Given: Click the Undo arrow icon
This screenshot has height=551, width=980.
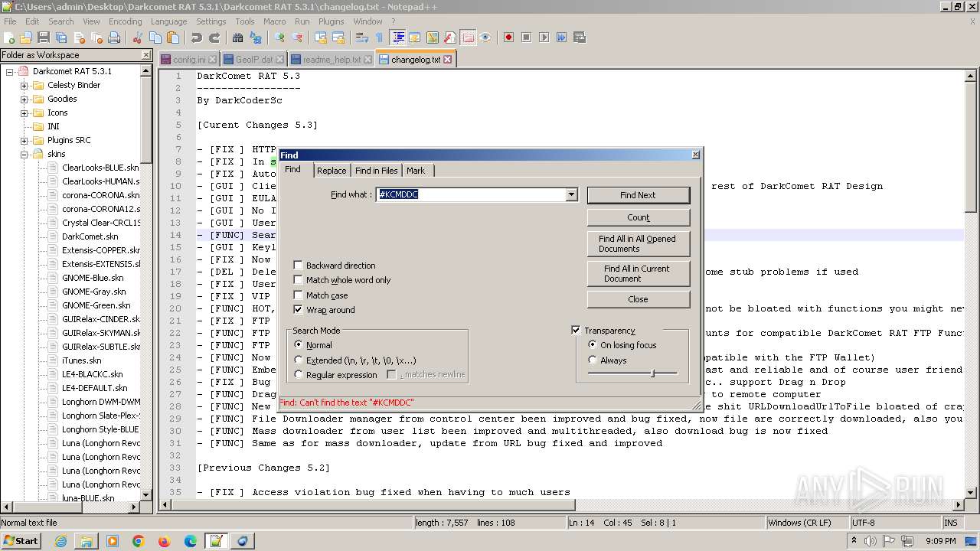Looking at the screenshot, I should pos(197,37).
